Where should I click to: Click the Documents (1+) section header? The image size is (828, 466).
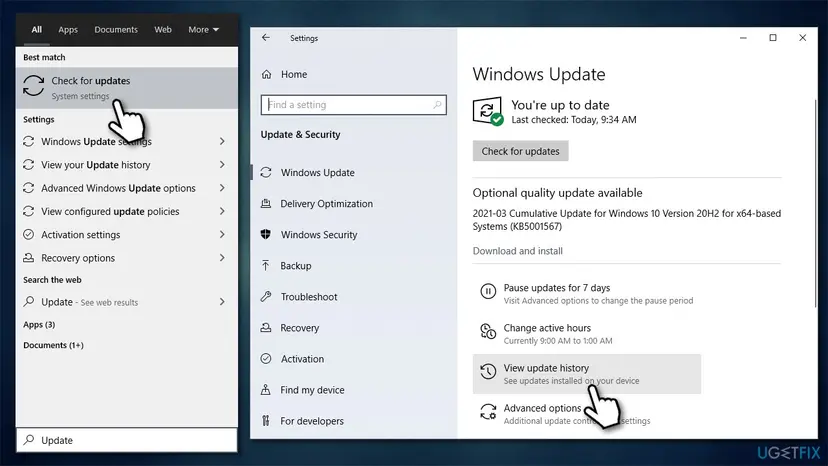tap(53, 345)
